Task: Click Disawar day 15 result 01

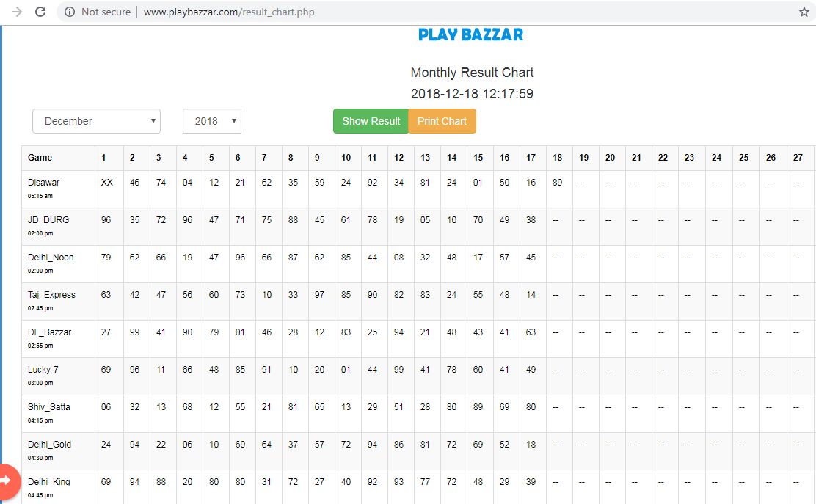Action: [x=478, y=182]
